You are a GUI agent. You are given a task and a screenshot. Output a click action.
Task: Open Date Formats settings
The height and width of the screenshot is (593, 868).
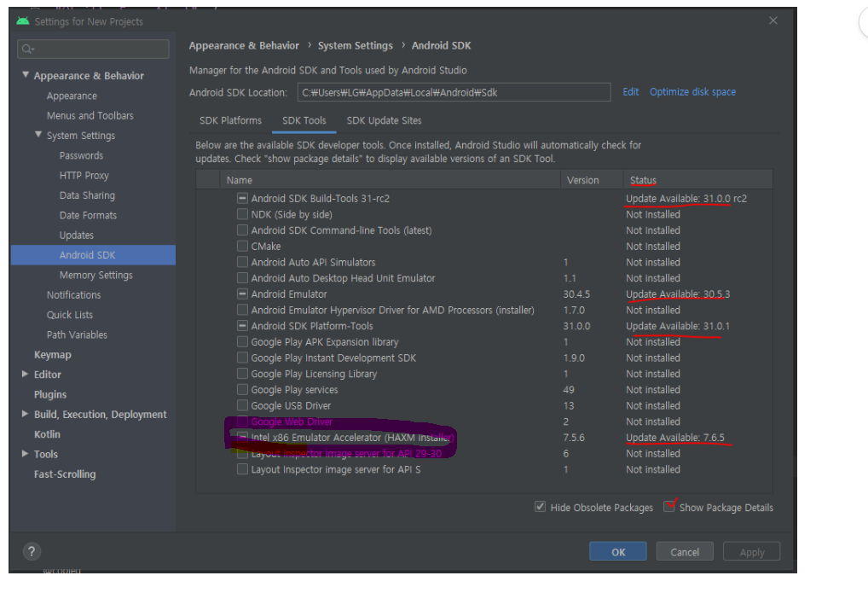click(88, 216)
